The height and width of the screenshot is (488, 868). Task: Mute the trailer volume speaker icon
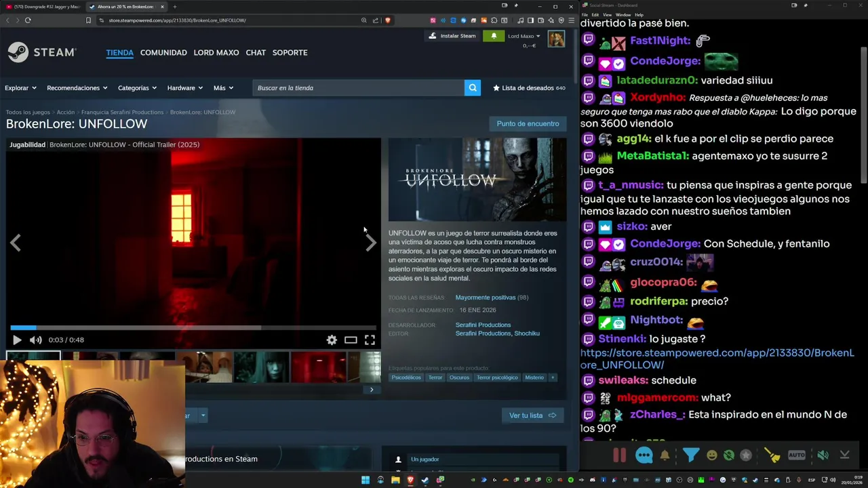tap(36, 340)
